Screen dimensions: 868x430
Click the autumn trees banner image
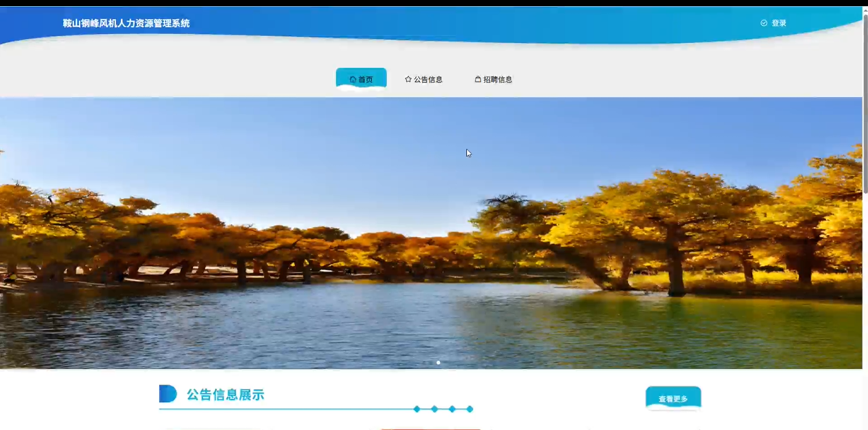pyautogui.click(x=431, y=233)
